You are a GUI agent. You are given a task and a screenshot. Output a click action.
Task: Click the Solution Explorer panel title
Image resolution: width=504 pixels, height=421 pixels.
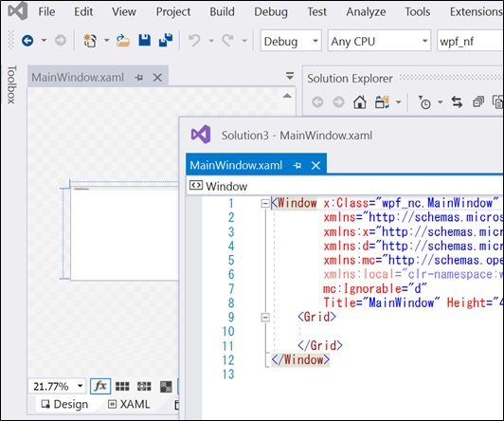(350, 78)
